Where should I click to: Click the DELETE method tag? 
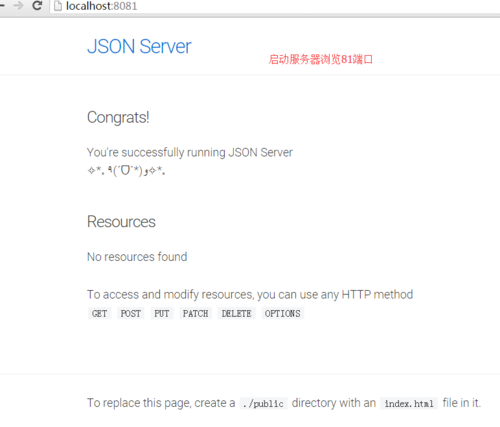(236, 313)
